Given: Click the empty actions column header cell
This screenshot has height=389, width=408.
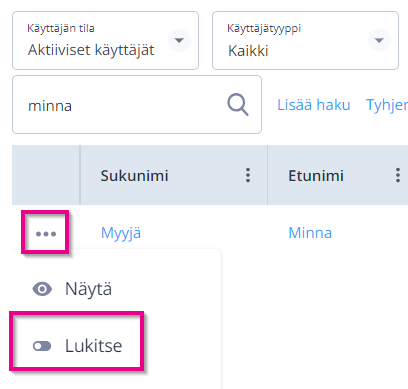Looking at the screenshot, I should (x=46, y=175).
